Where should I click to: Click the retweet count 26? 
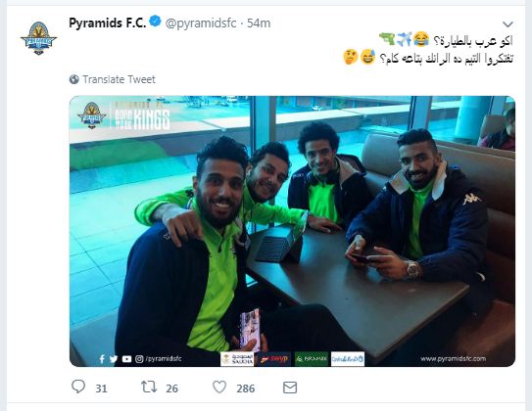pyautogui.click(x=171, y=388)
